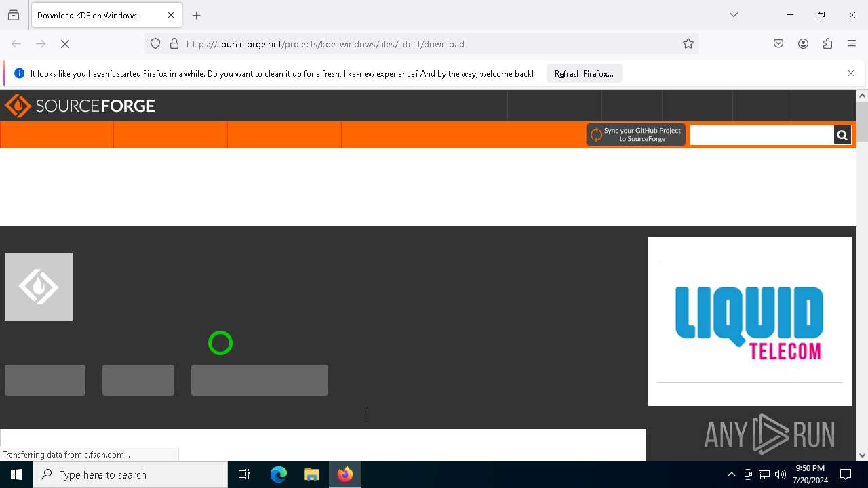Open Firefox application hamburger menu
This screenshot has height=488, width=868.
(x=852, y=44)
